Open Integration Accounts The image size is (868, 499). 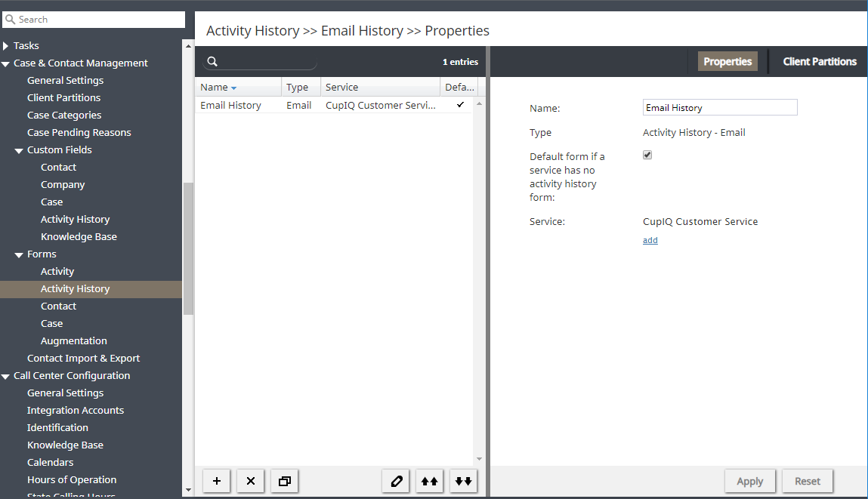[x=76, y=411]
